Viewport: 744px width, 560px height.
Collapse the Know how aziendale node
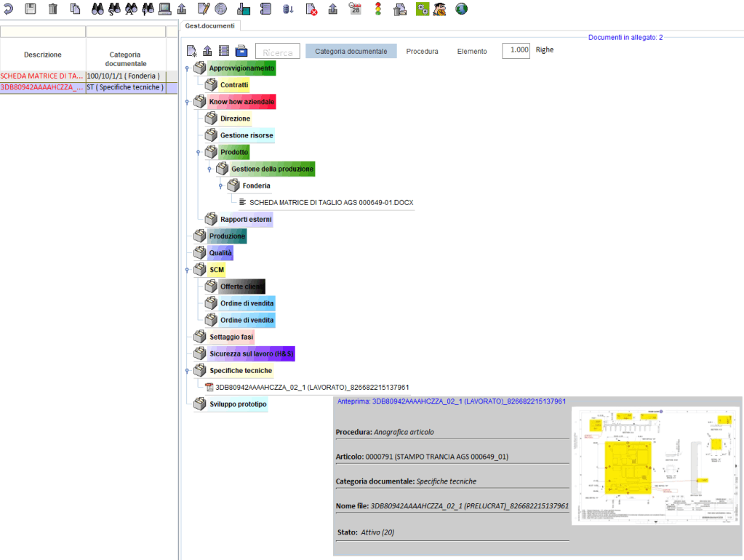187,103
